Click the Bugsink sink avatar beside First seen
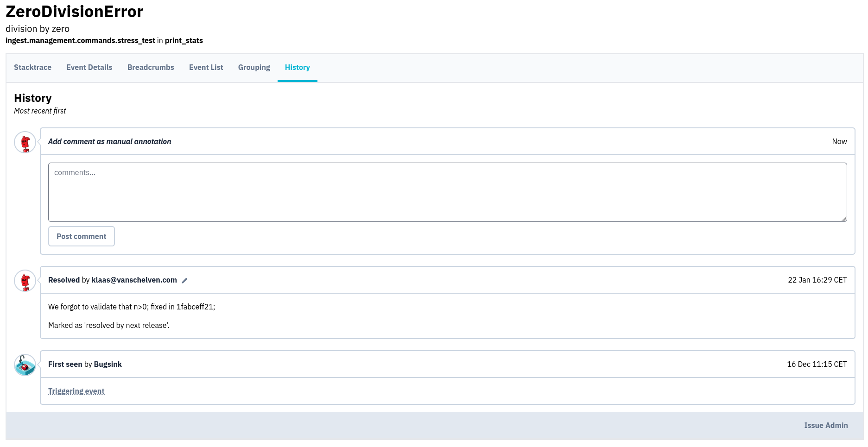The image size is (868, 447). 25,365
